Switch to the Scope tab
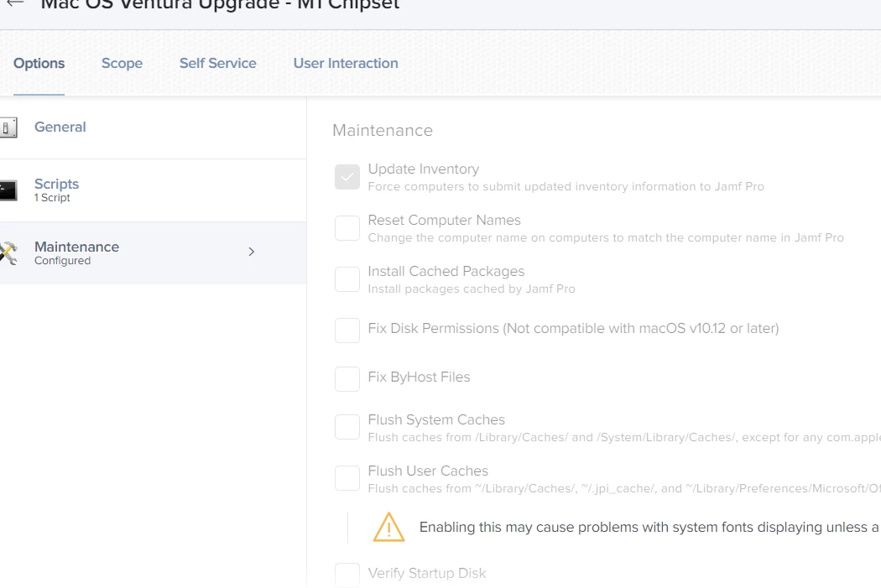Image resolution: width=881 pixels, height=588 pixels. point(122,64)
